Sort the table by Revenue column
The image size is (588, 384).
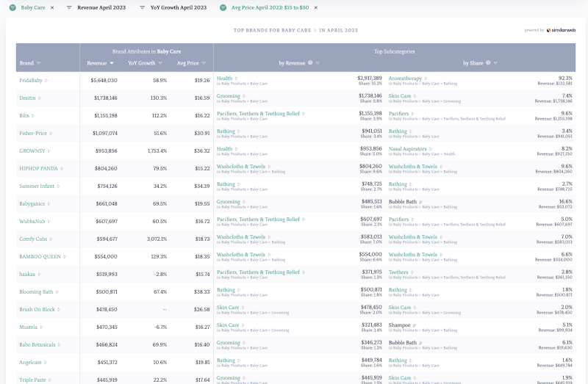click(112, 63)
